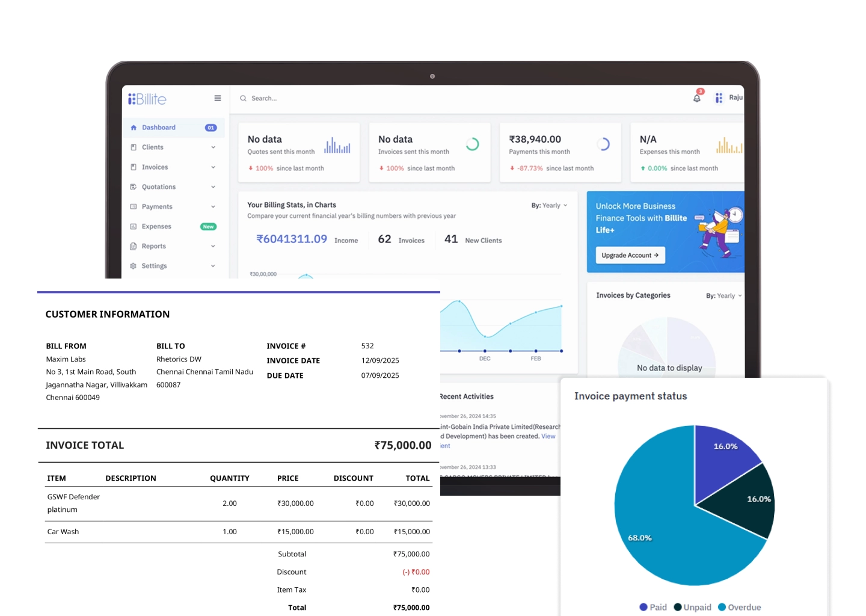This screenshot has height=616, width=866.
Task: Expand the Clients menu chevron
Action: pyautogui.click(x=213, y=147)
